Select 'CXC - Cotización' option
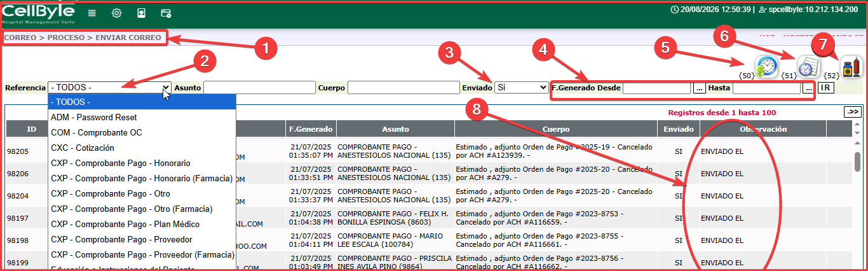The image size is (868, 271). tap(142, 148)
